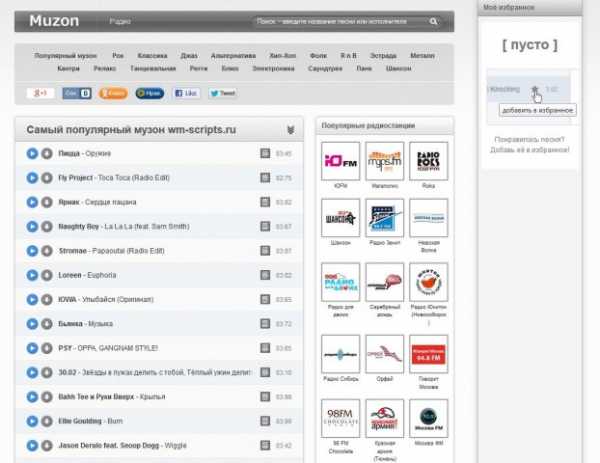Click the Muzon logo

click(x=54, y=21)
